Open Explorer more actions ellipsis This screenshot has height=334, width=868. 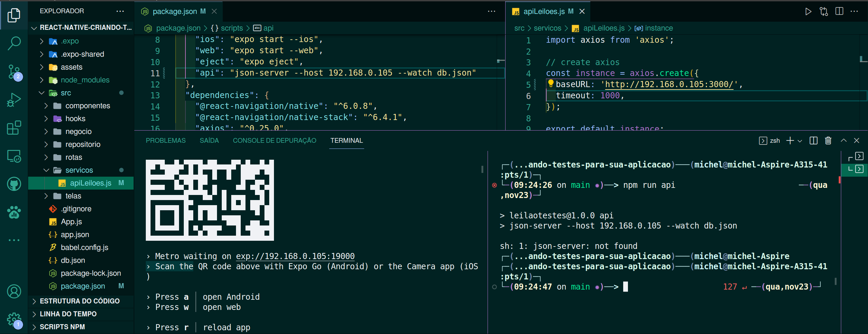tap(120, 11)
